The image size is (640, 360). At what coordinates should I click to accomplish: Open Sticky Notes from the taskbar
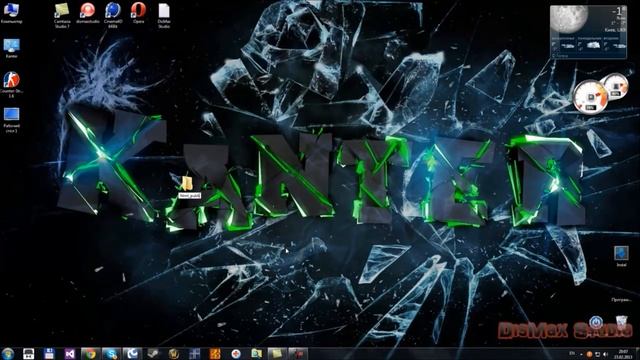pos(277,353)
